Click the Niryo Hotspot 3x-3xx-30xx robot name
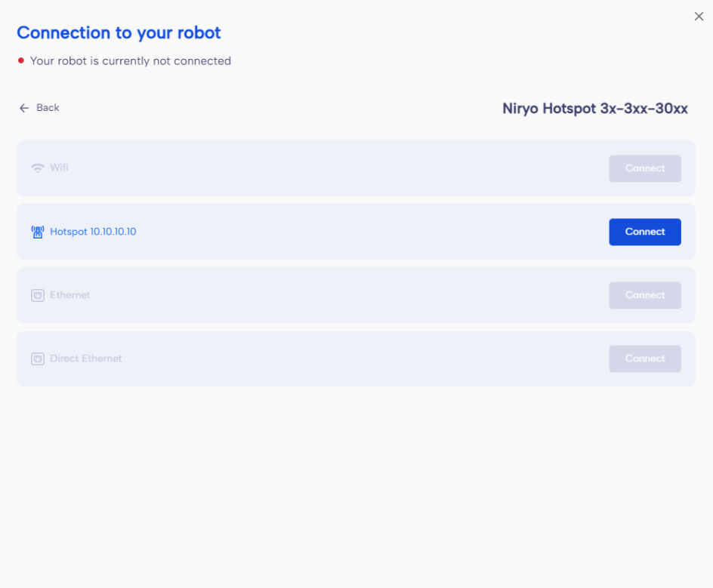 (x=594, y=109)
